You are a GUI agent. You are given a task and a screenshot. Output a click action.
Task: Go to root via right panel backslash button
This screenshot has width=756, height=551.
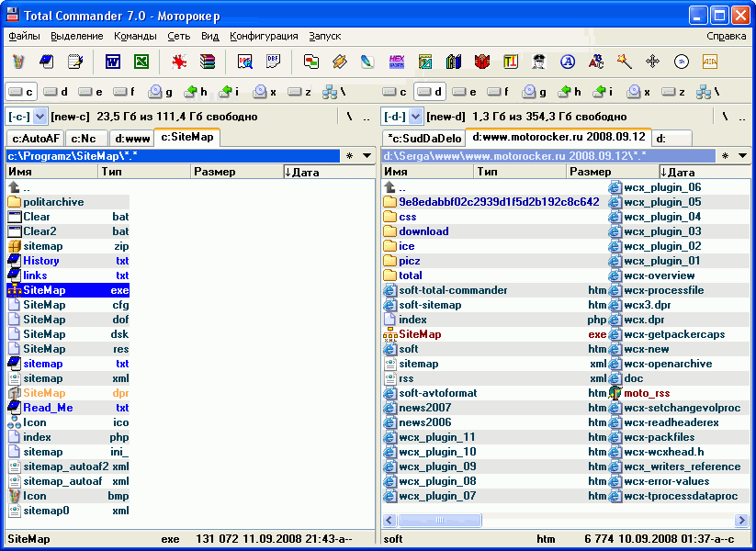coord(725,117)
